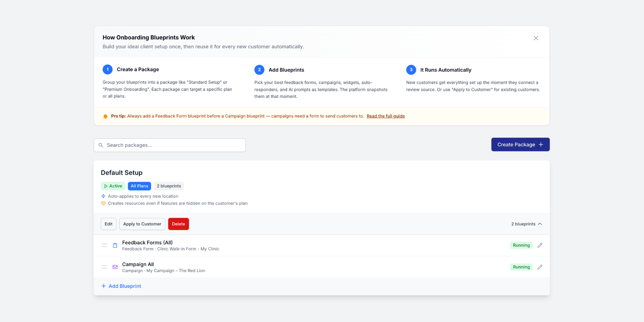644x322 pixels.
Task: Edit Campaign All with pencil icon
Action: (540, 267)
